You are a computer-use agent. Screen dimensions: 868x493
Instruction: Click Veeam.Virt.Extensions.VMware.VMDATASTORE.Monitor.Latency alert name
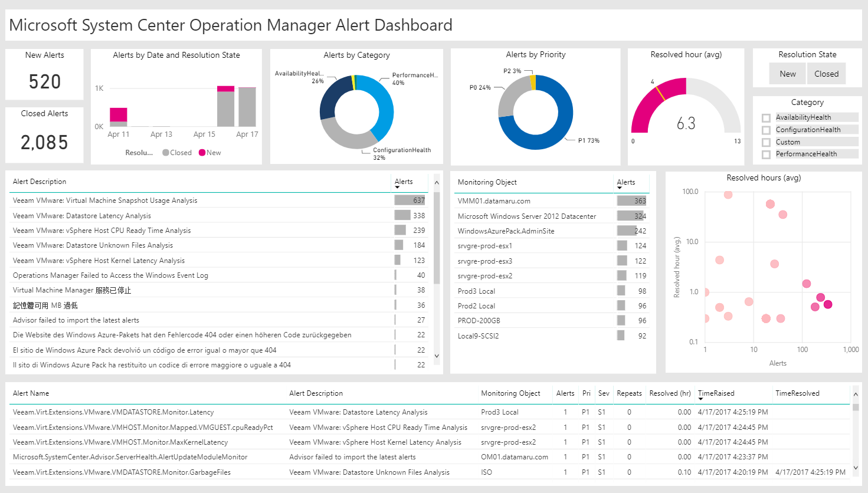pyautogui.click(x=113, y=412)
